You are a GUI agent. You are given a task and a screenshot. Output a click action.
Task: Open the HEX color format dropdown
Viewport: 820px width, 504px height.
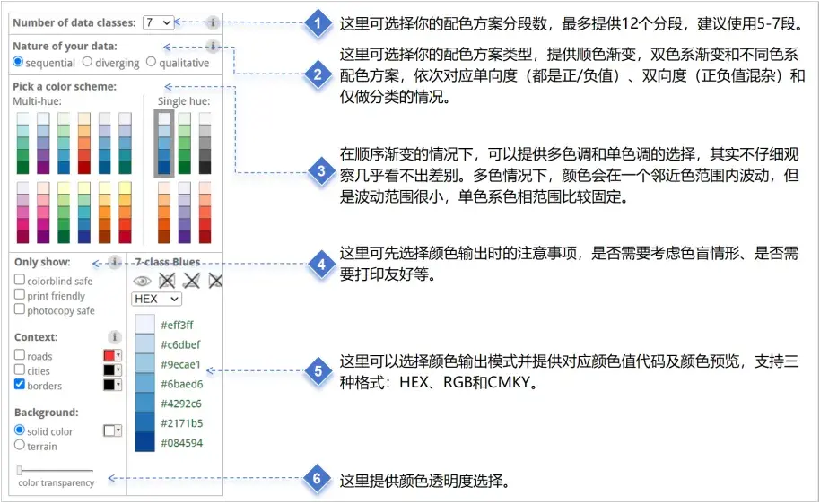156,299
